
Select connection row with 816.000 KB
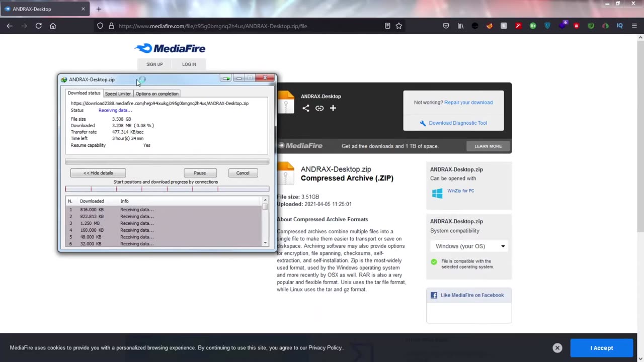point(164,210)
